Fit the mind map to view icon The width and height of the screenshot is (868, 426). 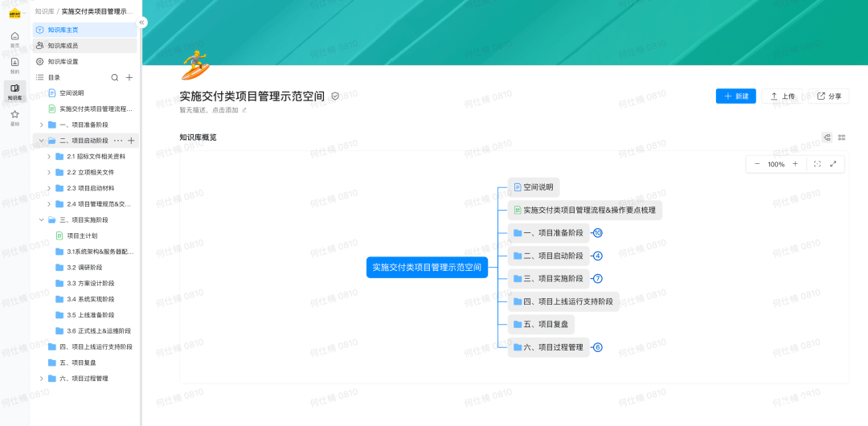pos(817,164)
